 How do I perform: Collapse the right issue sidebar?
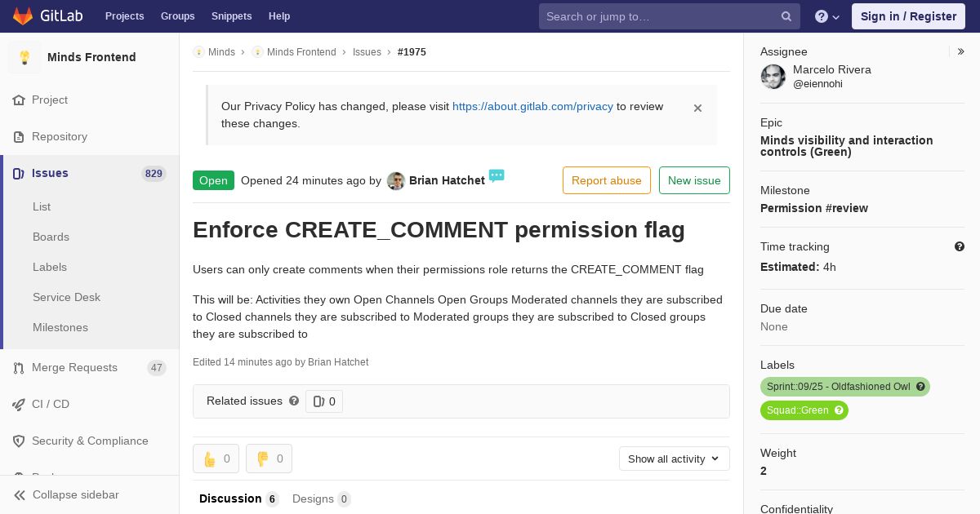pos(961,51)
